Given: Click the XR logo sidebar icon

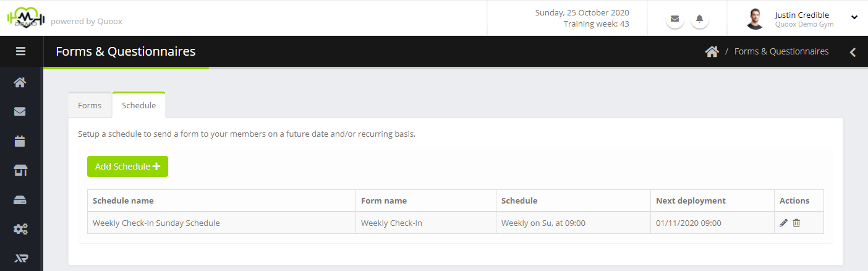Looking at the screenshot, I should click(x=20, y=259).
